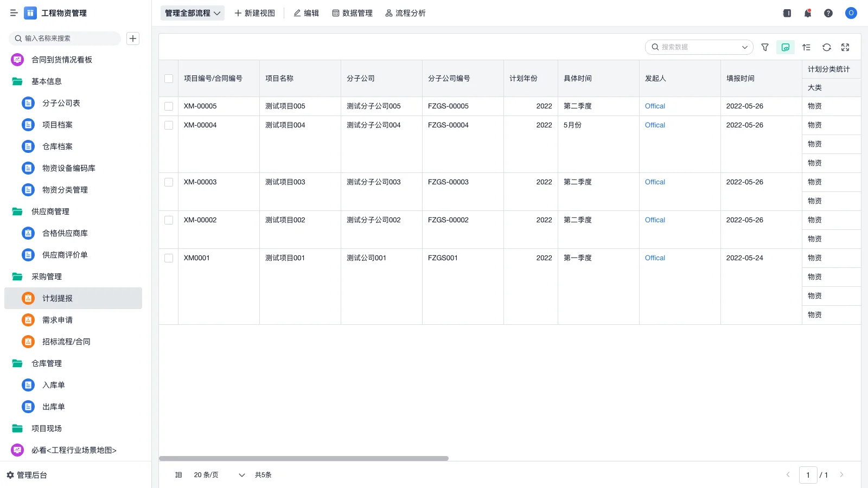Open 必看<工程行业场景地图> dashboard
The height and width of the screenshot is (488, 868).
pos(73,450)
